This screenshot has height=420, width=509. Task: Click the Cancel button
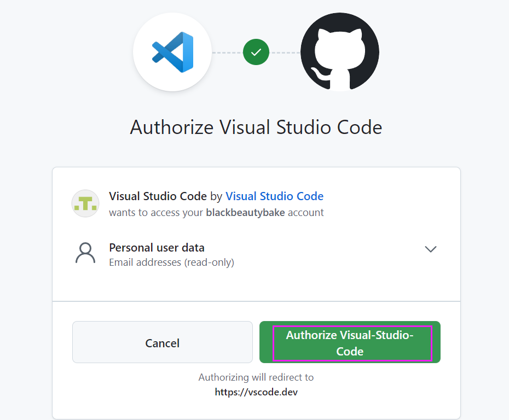click(x=162, y=343)
